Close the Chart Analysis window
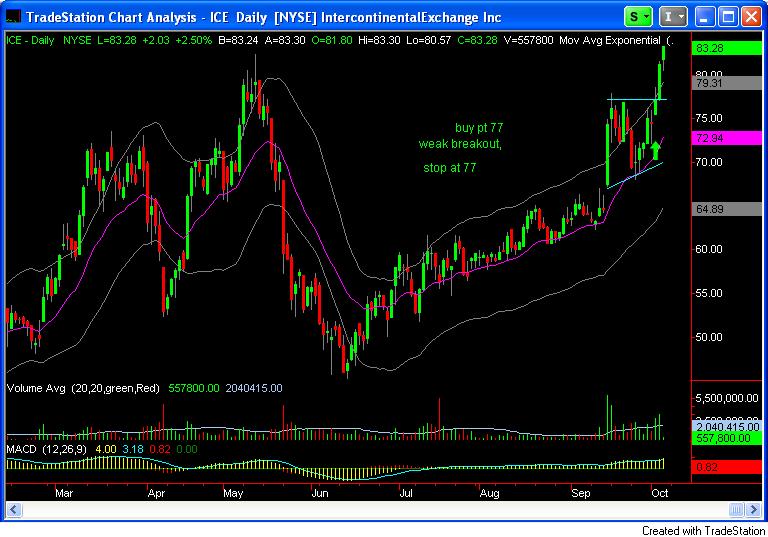 pyautogui.click(x=752, y=17)
